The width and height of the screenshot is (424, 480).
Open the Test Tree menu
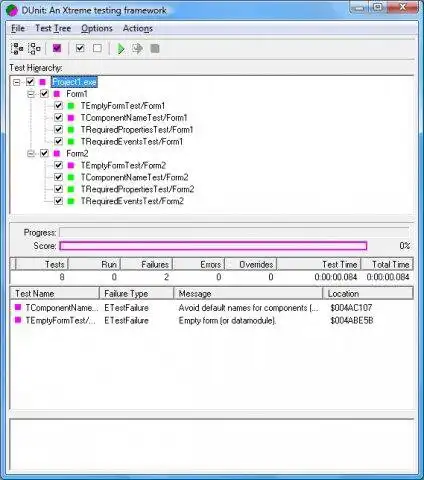[x=53, y=28]
